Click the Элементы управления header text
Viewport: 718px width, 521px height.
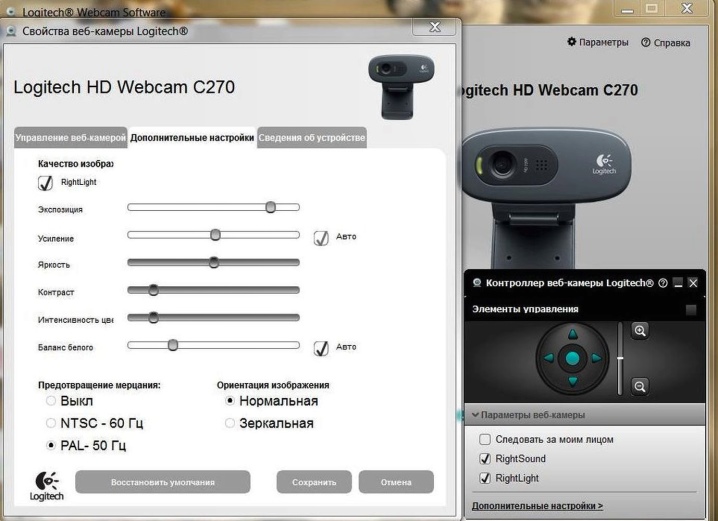click(x=525, y=309)
